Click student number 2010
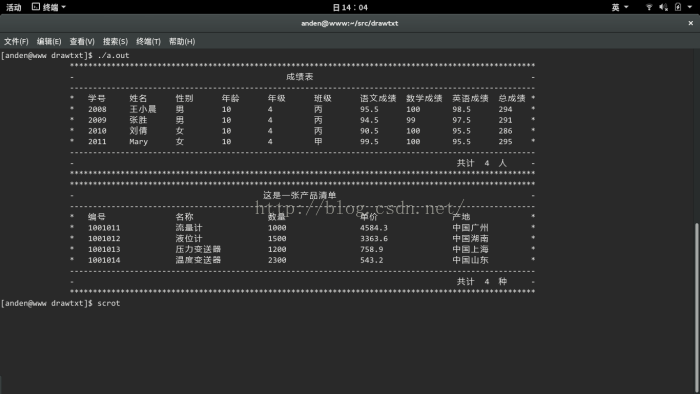Screen dimensions: 700x394 tap(97, 131)
